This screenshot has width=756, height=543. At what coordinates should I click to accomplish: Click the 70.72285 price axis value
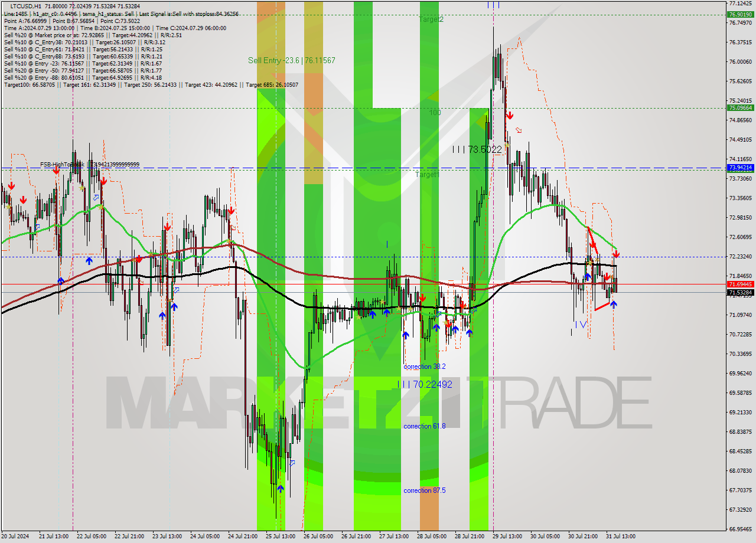[x=740, y=334]
